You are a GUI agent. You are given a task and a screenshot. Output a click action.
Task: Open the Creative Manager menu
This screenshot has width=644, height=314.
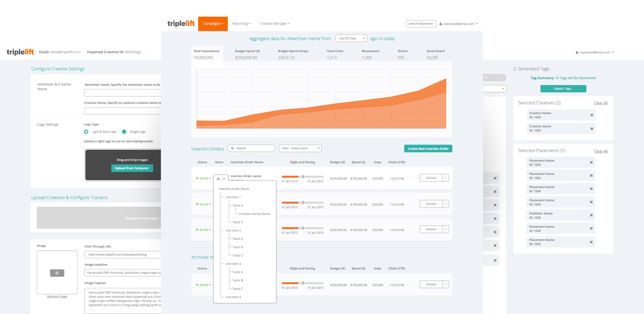pyautogui.click(x=275, y=24)
